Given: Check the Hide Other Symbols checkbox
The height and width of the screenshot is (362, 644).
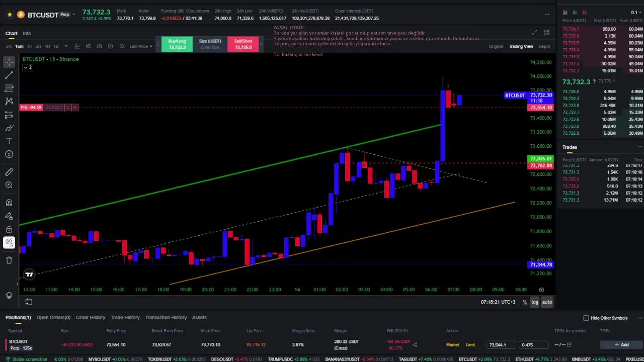Looking at the screenshot, I should pyautogui.click(x=586, y=318).
